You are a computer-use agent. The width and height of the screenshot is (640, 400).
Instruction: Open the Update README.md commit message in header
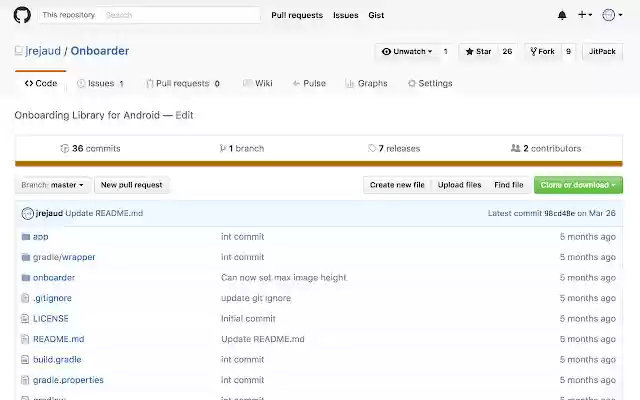point(104,213)
